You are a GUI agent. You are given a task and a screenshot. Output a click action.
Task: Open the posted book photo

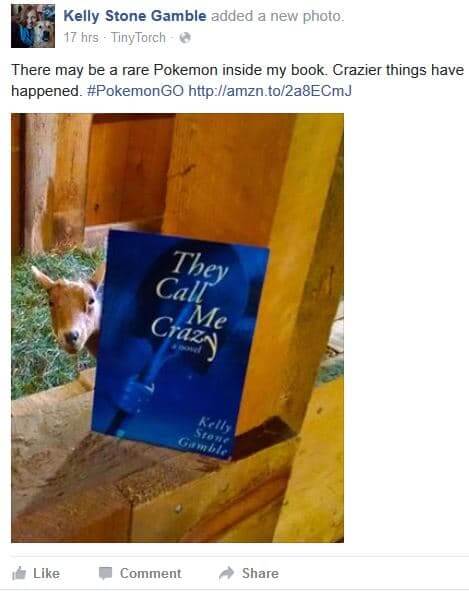(177, 328)
